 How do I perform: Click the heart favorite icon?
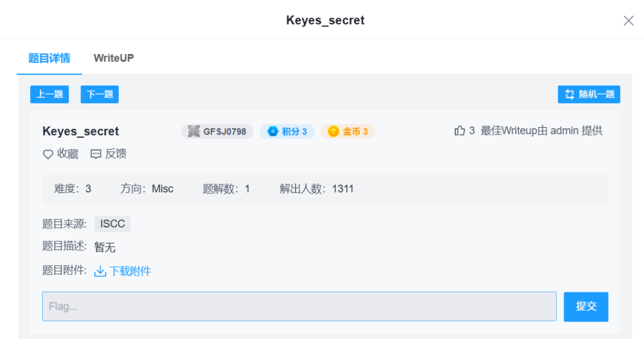tap(48, 154)
